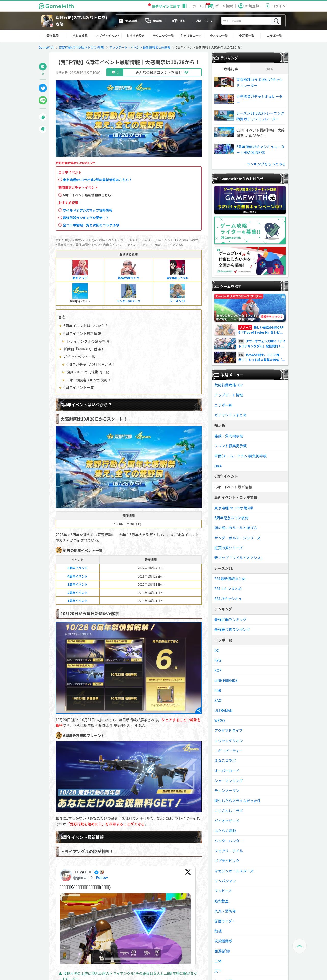Viewport: 327px width, 980px height.
Task: Click 新規登録 user registration icon
Action: [241, 6]
